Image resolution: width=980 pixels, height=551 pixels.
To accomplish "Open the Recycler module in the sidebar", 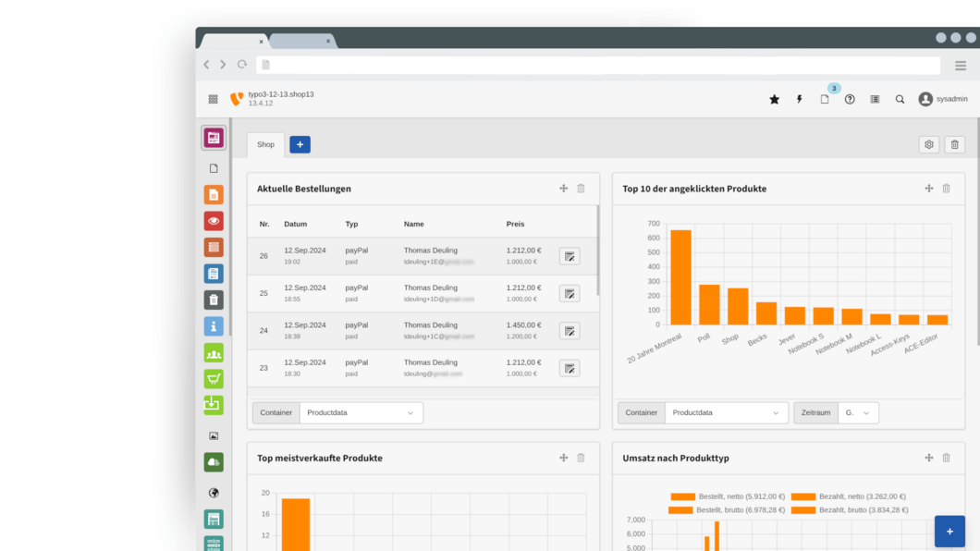I will [x=214, y=300].
